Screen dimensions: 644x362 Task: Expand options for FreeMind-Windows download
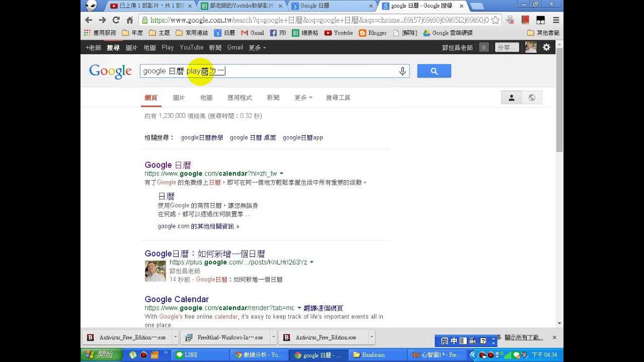click(x=274, y=337)
